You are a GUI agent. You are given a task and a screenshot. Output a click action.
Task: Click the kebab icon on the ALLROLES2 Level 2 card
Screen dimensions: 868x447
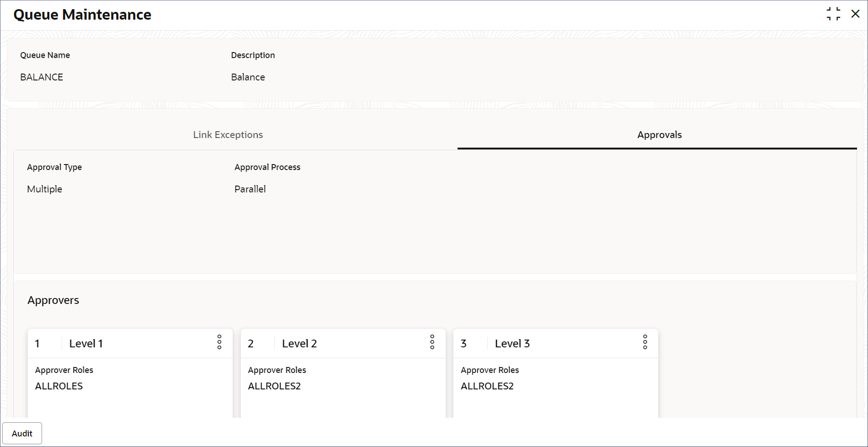coord(432,342)
